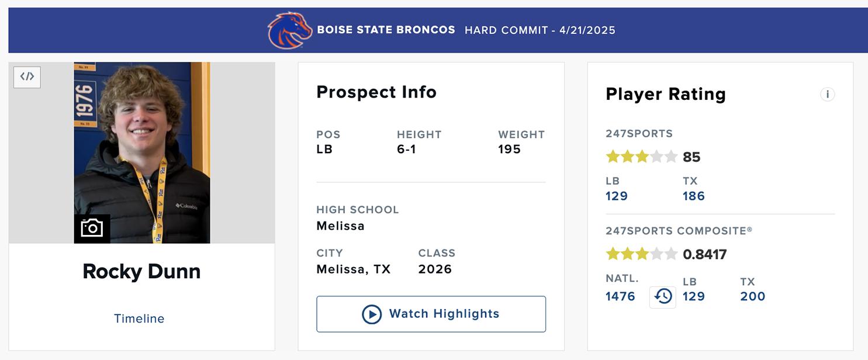Click the Hard Commit date text

click(x=540, y=30)
